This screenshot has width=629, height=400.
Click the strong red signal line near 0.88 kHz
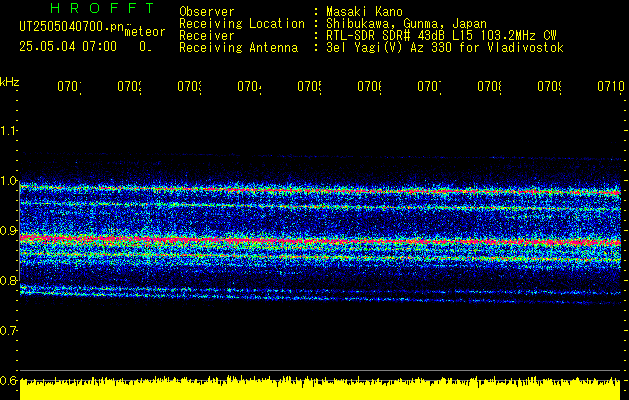point(320,241)
